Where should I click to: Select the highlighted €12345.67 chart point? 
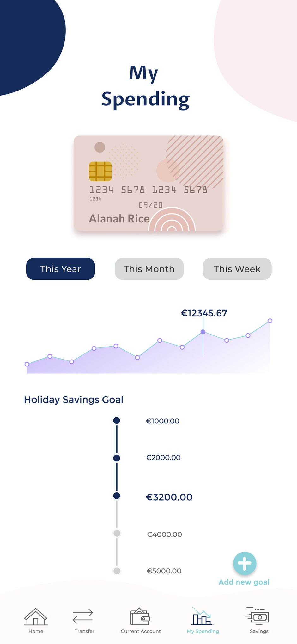[x=203, y=332]
